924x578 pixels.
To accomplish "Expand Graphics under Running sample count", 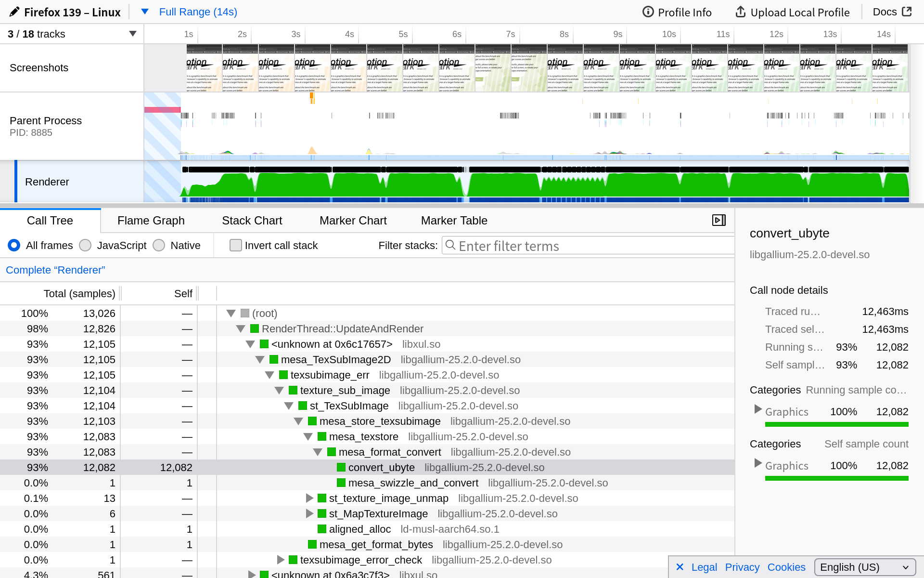I will [x=758, y=409].
